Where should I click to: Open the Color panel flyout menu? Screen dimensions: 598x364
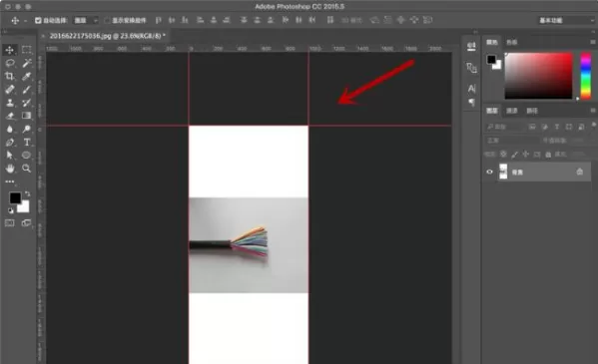point(593,42)
